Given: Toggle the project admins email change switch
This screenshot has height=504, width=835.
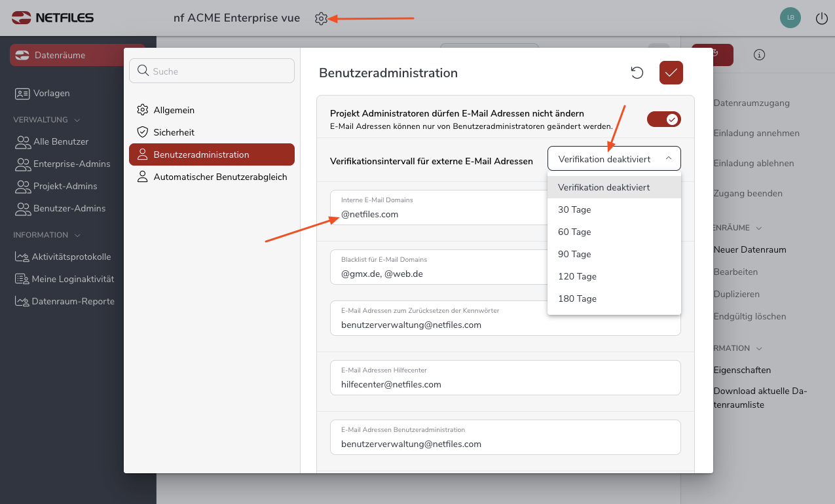Looking at the screenshot, I should (664, 119).
